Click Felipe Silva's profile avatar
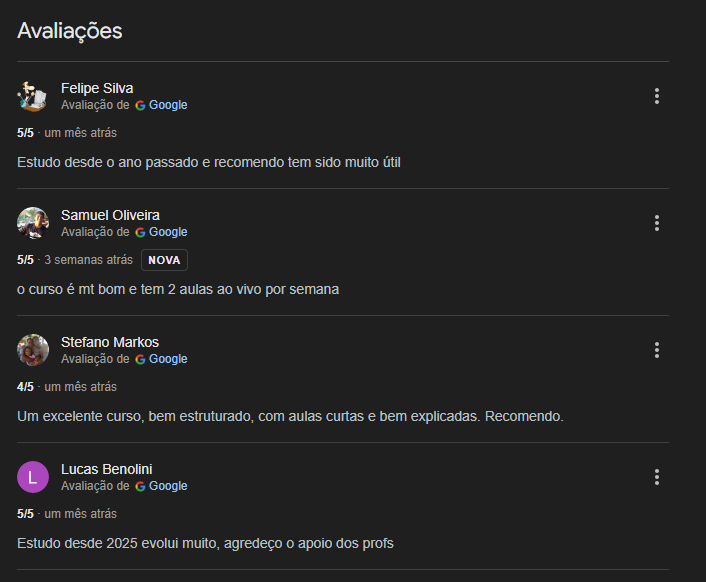This screenshot has width=706, height=582. pyautogui.click(x=33, y=96)
